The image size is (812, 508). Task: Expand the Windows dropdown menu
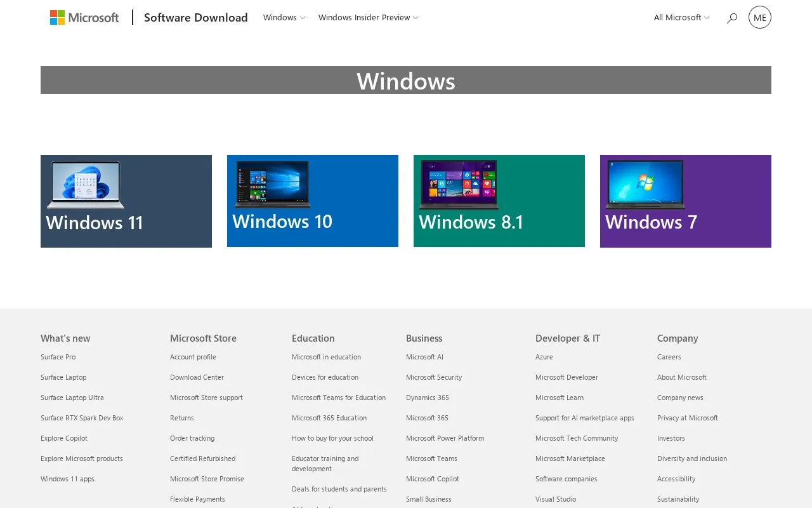coord(284,18)
